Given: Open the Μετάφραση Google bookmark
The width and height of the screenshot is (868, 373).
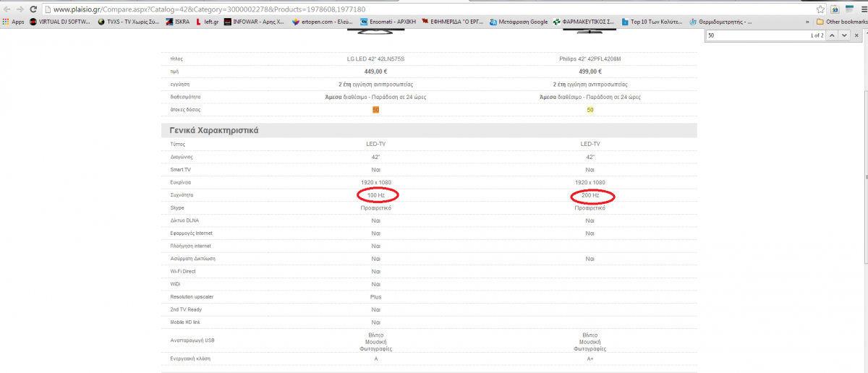Looking at the screenshot, I should pos(519,22).
